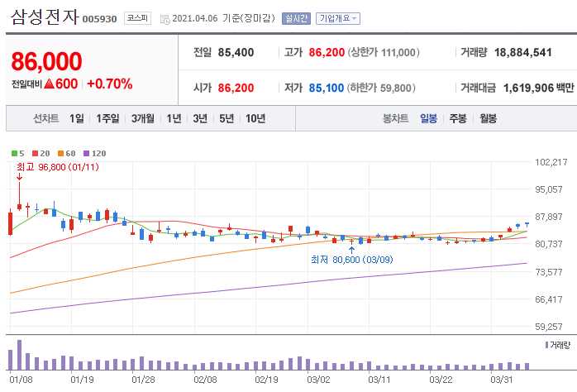This screenshot has width=577, height=392.
Task: Click the purple 120-day moving average swatch
Action: pos(87,153)
